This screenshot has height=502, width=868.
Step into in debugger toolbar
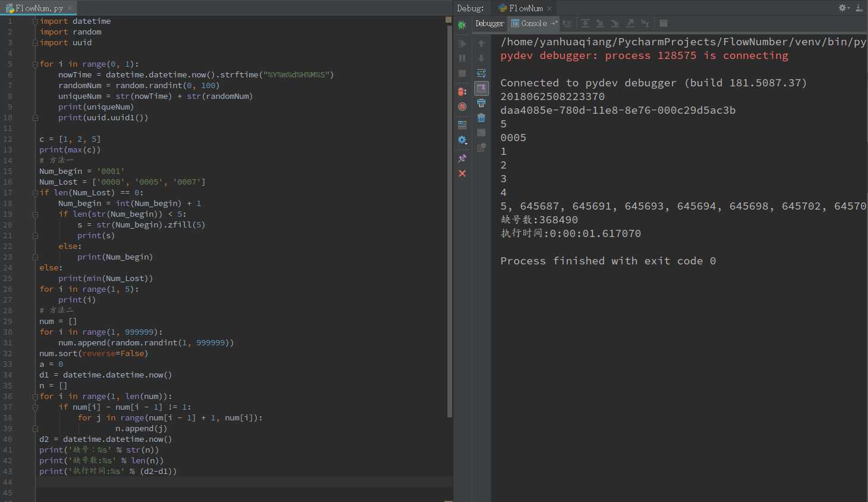pos(600,24)
